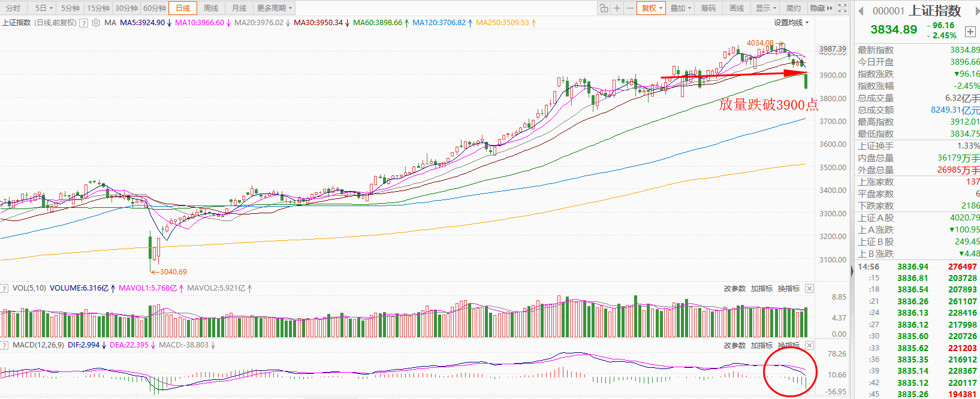Click 换指标 in the MACD panel
Image resolution: width=980 pixels, height=399 pixels.
coord(788,345)
